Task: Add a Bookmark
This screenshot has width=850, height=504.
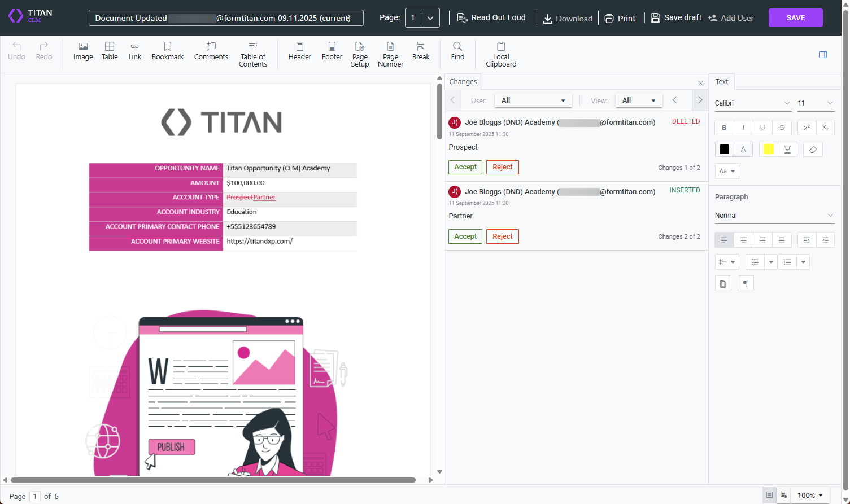Action: 167,54
